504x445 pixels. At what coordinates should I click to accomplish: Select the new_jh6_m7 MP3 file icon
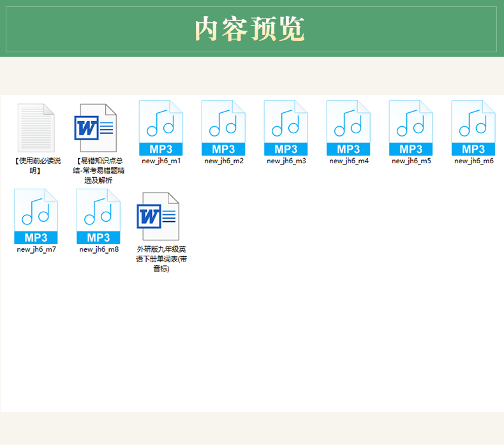pos(36,216)
